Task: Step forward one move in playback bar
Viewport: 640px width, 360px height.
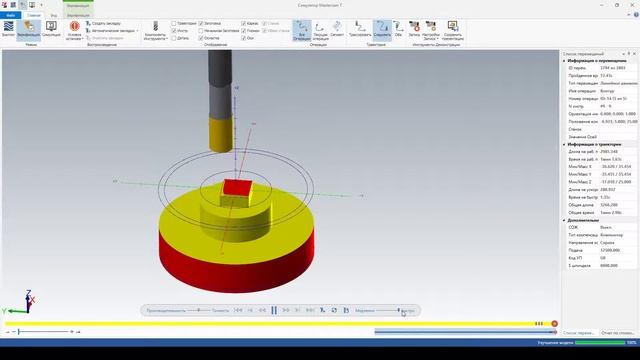Action: click(x=298, y=311)
